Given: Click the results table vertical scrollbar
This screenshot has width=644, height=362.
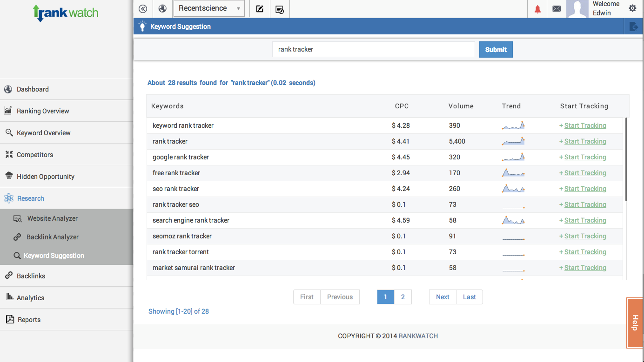Looking at the screenshot, I should [x=626, y=159].
